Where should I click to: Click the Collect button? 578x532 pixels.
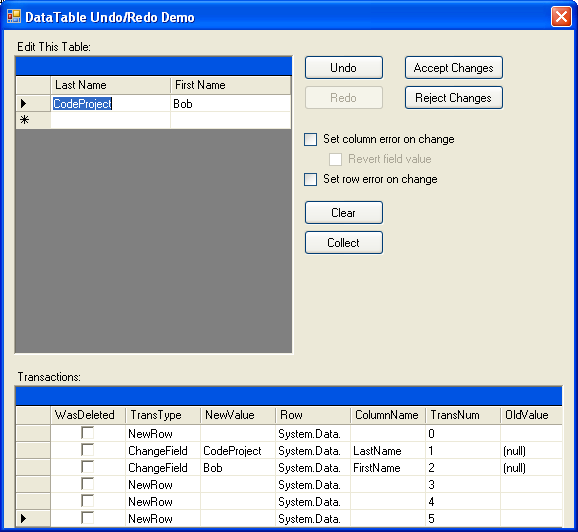pos(344,243)
